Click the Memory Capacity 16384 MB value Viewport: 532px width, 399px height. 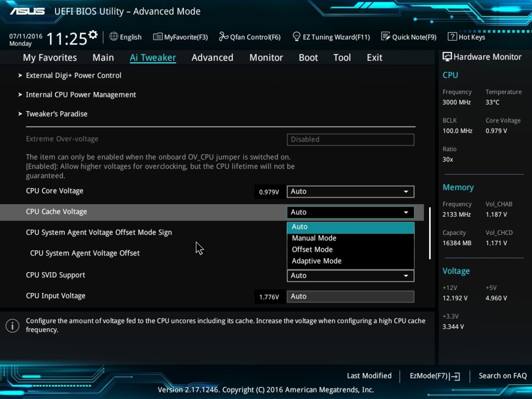click(x=457, y=243)
